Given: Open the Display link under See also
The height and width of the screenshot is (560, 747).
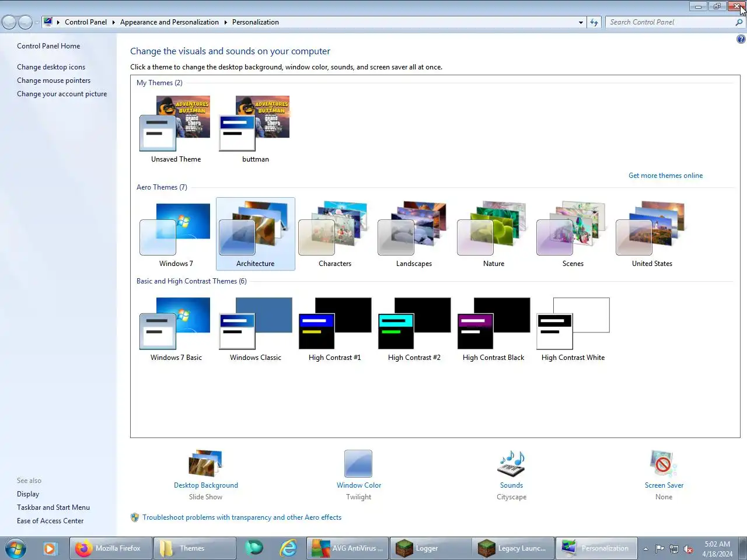Looking at the screenshot, I should (x=28, y=494).
